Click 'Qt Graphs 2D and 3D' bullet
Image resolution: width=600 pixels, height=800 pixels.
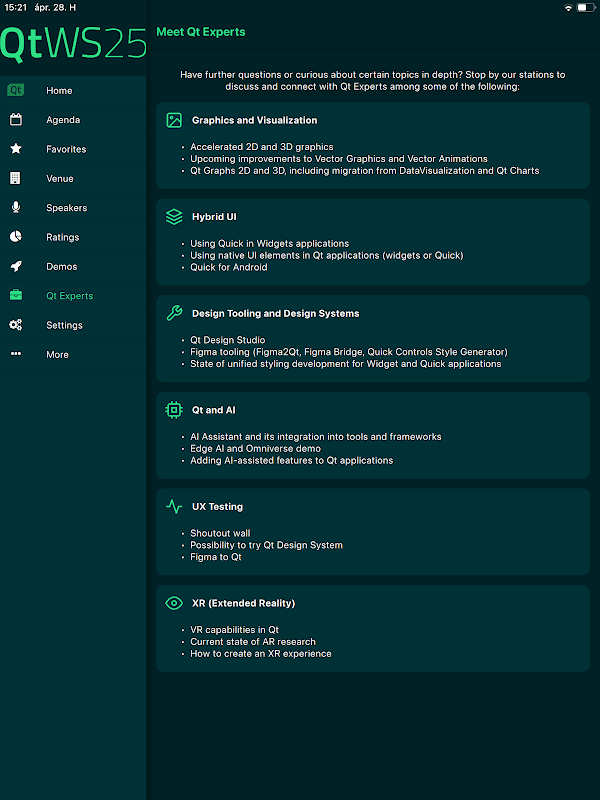(x=365, y=170)
